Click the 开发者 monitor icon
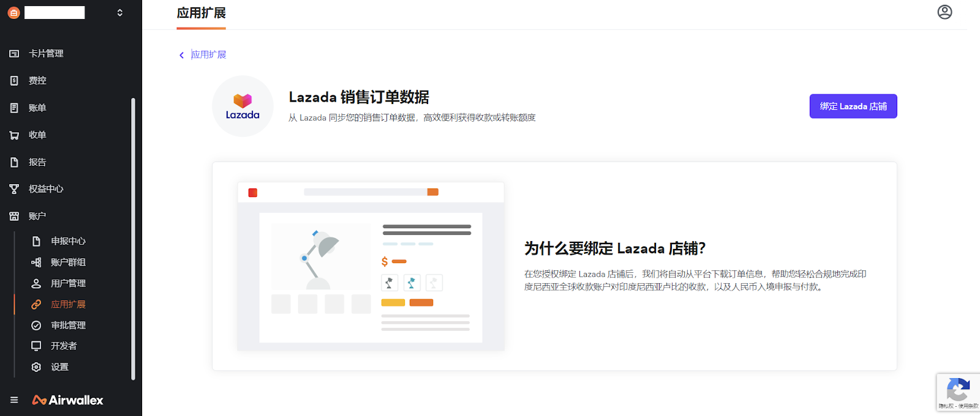Screen dimensions: 980x416 [x=36, y=346]
